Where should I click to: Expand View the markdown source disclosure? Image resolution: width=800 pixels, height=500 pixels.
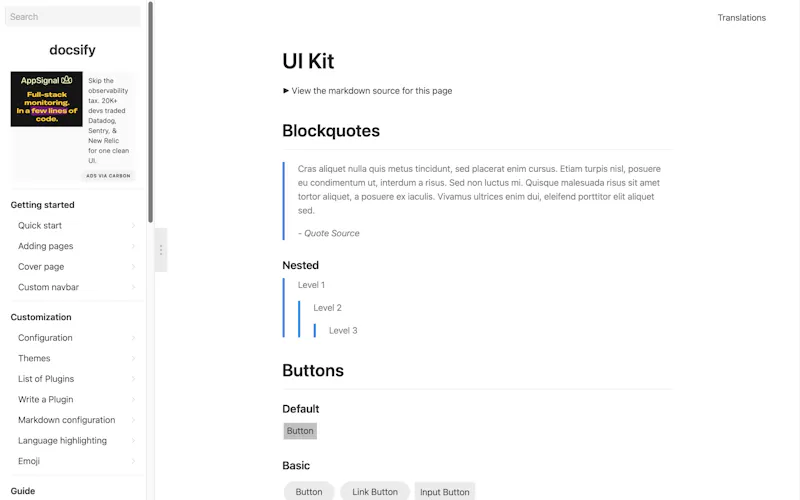[x=367, y=91]
